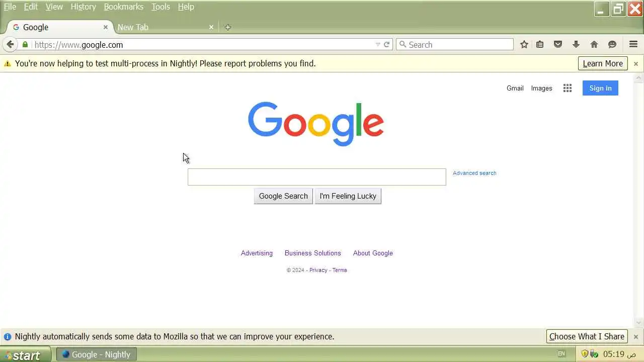
Task: Bookmark this page with the star icon
Action: tap(524, 44)
